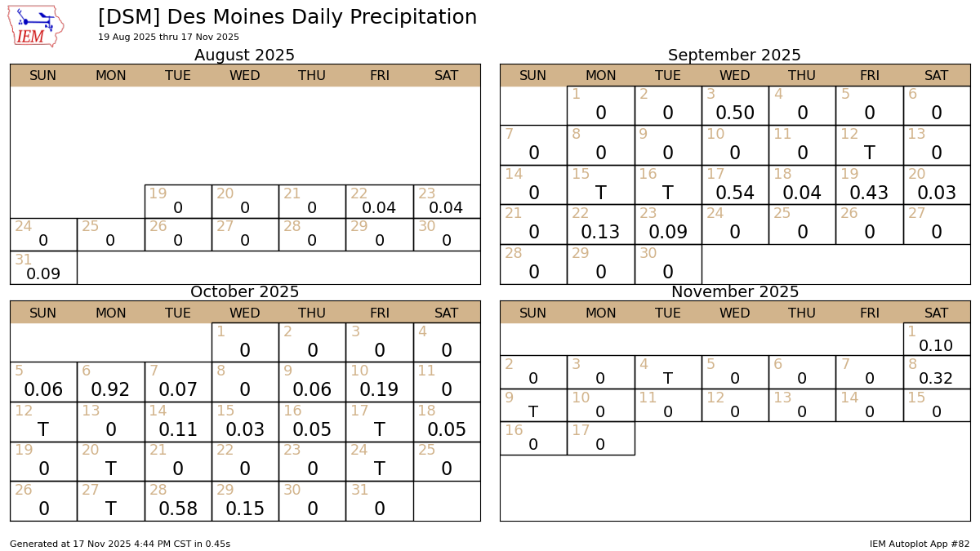The height and width of the screenshot is (551, 980).
Task: Click the generated timestamp footer text
Action: [x=120, y=544]
